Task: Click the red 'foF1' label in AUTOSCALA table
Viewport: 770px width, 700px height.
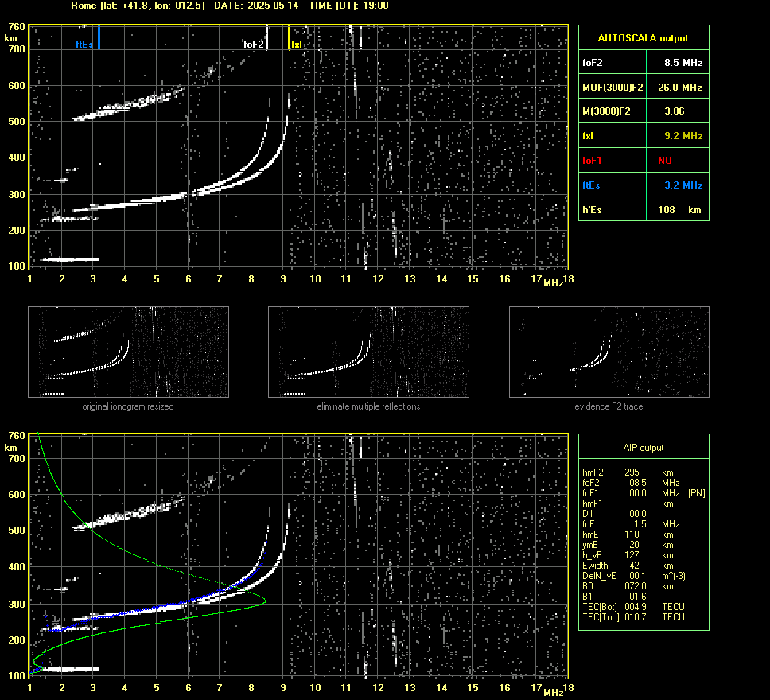Action: click(x=592, y=161)
